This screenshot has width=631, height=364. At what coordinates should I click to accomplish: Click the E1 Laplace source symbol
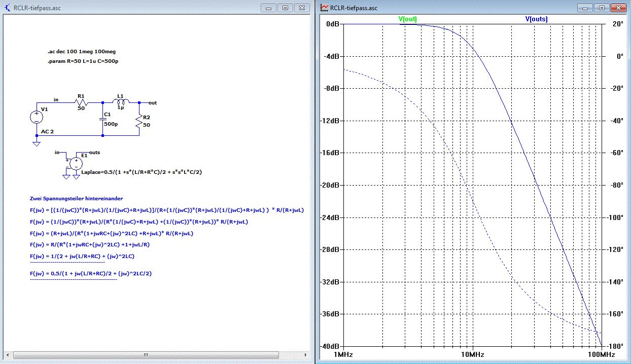[76, 163]
